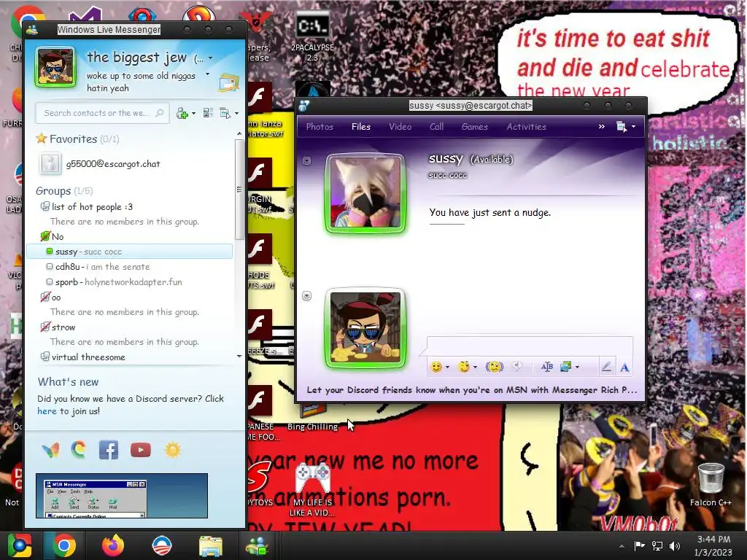Switch to the Files tab
Viewport: 747px width, 560px height.
[360, 127]
